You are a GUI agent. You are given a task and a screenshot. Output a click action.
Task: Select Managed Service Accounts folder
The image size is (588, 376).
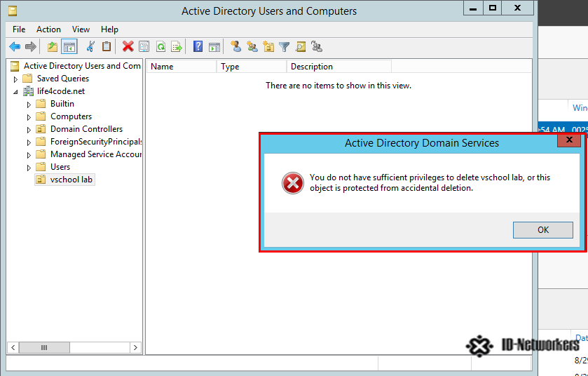coord(95,154)
